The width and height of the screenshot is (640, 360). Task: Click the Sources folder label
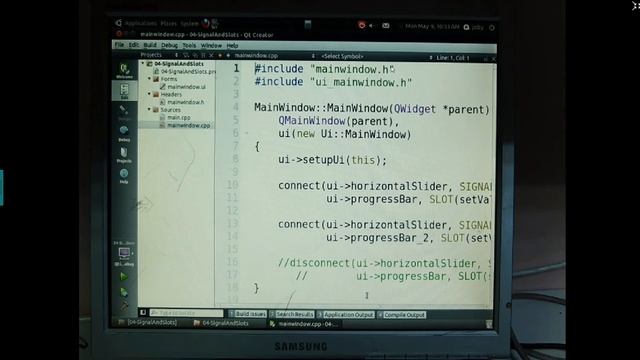tap(170, 110)
